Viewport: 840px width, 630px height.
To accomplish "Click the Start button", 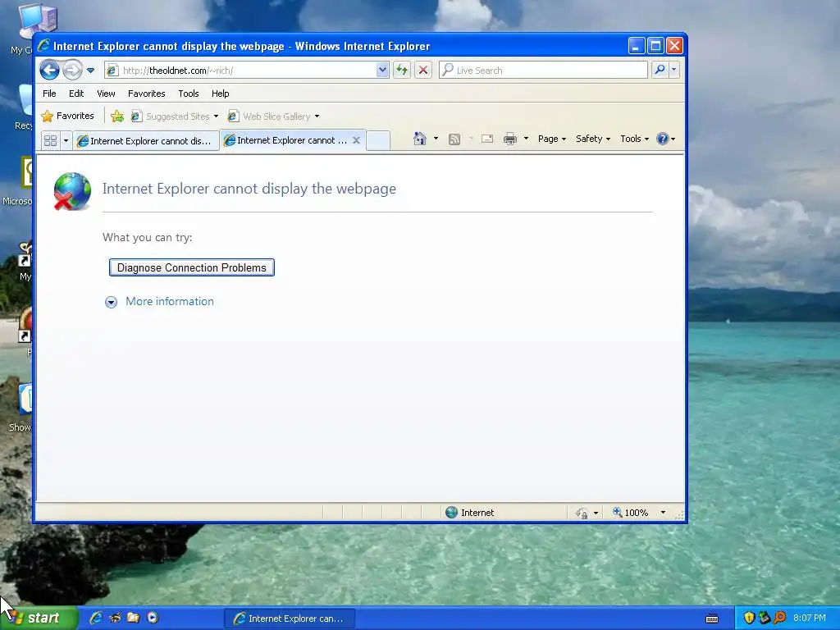I will tap(39, 619).
